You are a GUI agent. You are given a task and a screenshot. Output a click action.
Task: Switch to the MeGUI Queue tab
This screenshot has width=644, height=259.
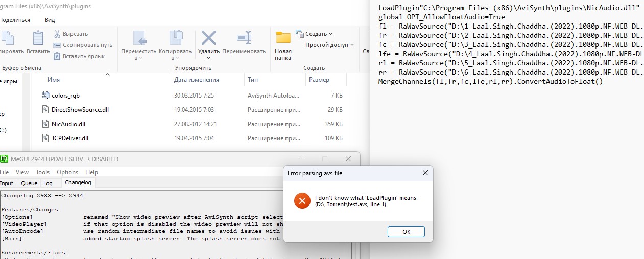point(29,183)
